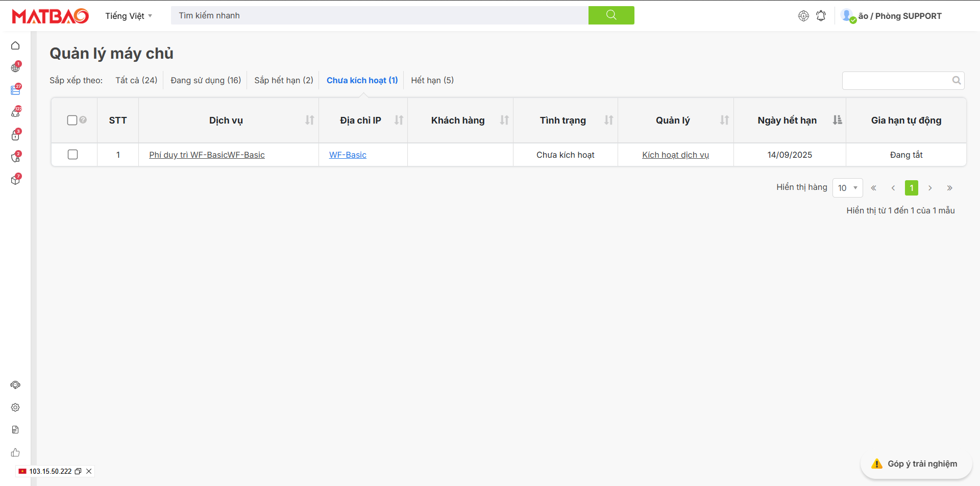Click the Kích hoạt dịch vụ link
980x486 pixels.
click(675, 155)
